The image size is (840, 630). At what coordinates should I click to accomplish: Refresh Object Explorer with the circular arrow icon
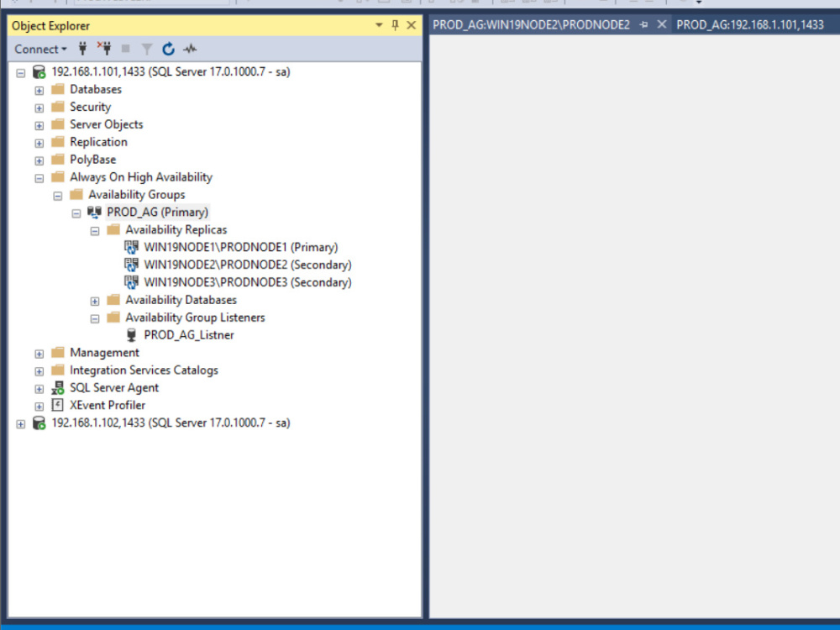(x=168, y=50)
